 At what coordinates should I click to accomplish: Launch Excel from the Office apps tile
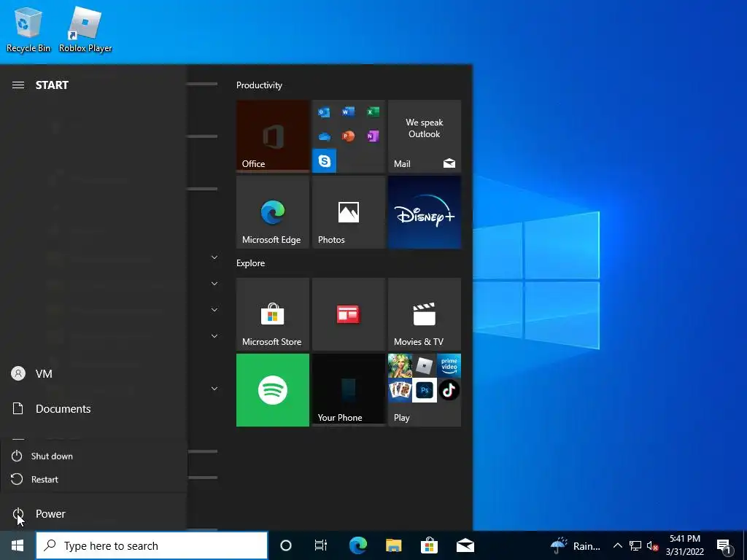tap(373, 112)
